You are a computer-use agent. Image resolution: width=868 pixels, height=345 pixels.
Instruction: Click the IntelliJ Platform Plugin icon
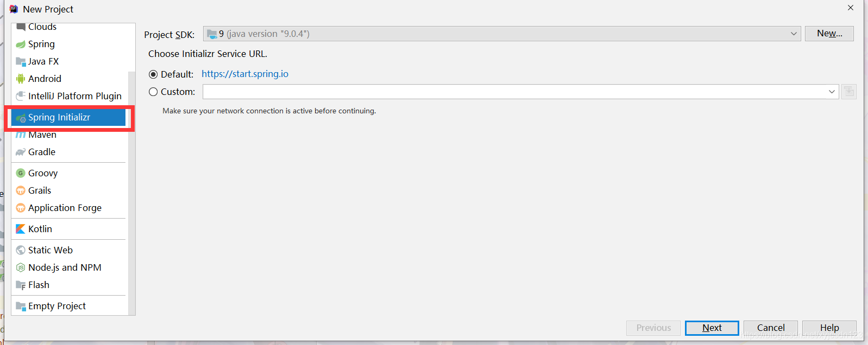pos(21,96)
